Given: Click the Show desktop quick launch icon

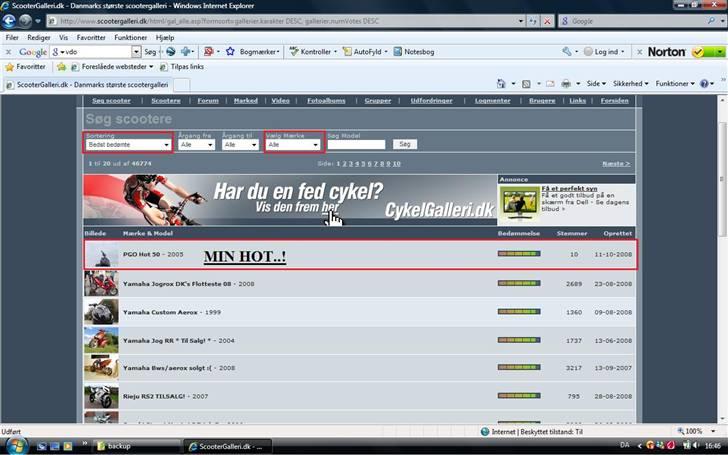Looking at the screenshot, I should [x=55, y=446].
